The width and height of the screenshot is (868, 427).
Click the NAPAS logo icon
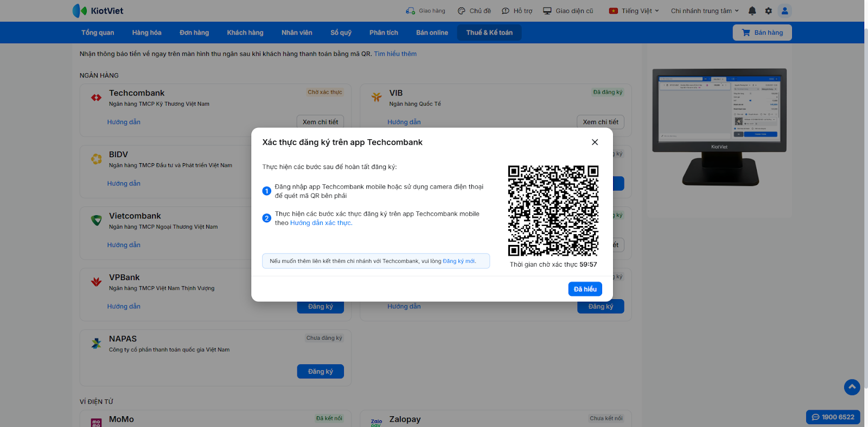(x=97, y=343)
